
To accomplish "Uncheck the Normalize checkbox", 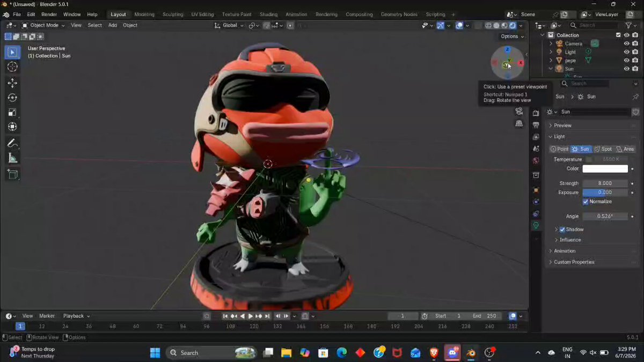I will pos(586,202).
